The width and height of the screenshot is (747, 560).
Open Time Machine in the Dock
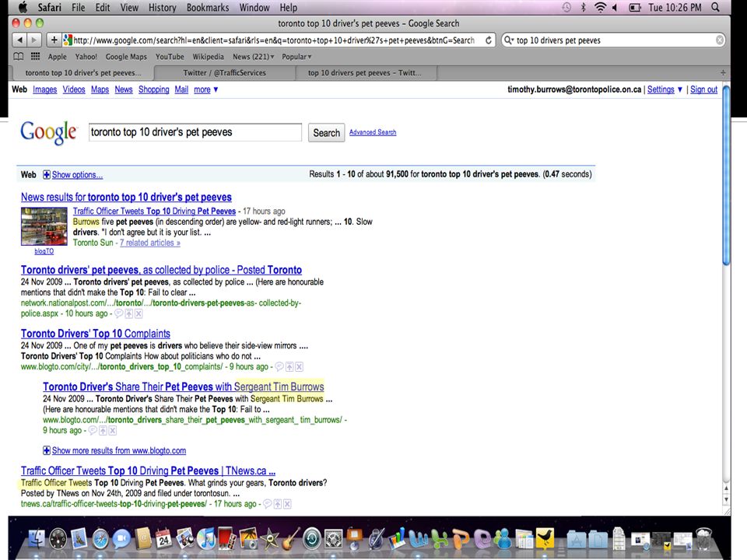[312, 539]
